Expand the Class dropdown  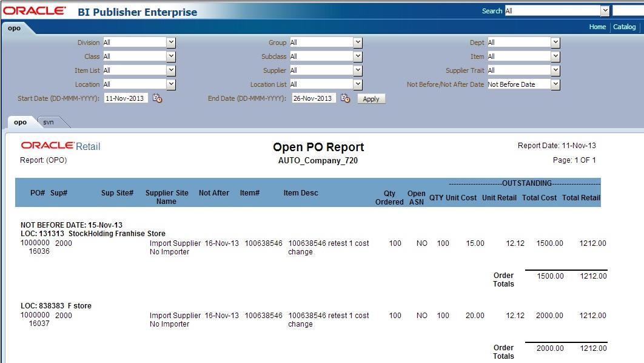click(x=171, y=56)
